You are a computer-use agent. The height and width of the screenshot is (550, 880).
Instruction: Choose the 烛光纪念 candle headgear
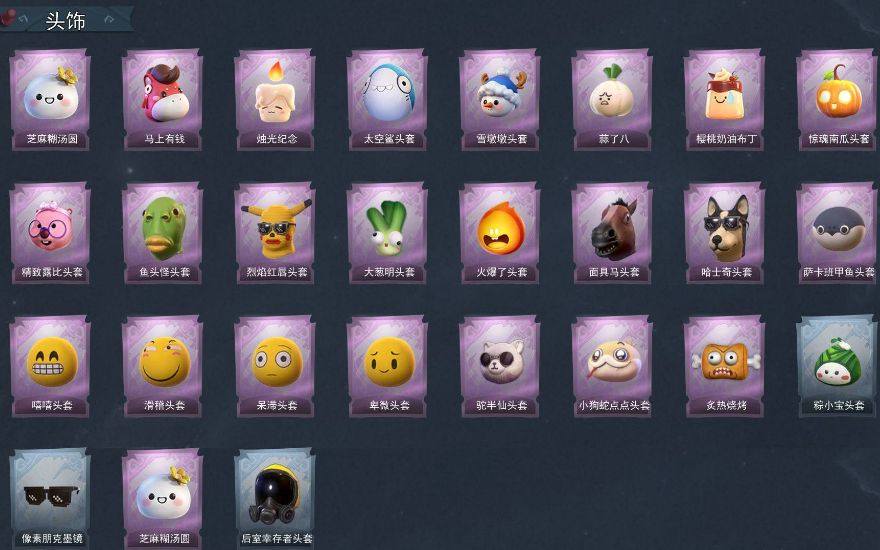(x=275, y=99)
